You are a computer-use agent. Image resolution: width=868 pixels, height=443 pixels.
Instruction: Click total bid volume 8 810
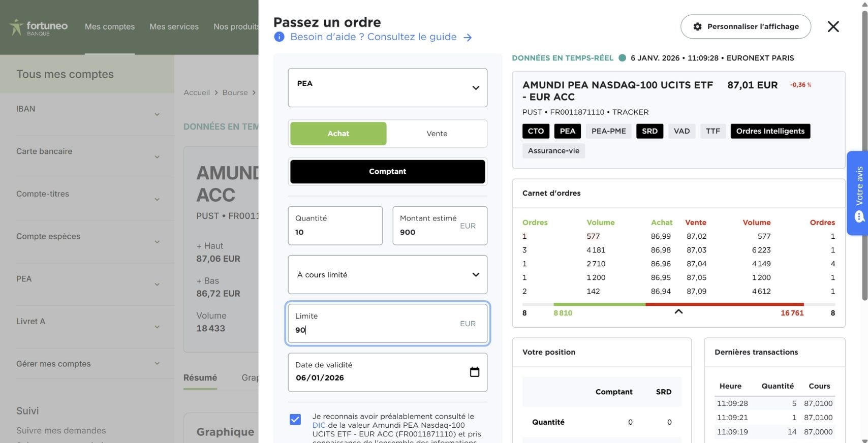(563, 313)
